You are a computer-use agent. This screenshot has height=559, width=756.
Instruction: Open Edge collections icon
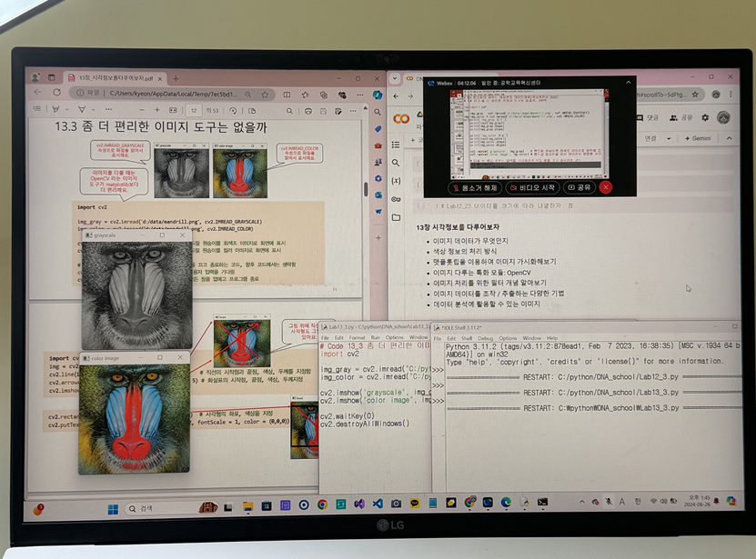pos(324,95)
